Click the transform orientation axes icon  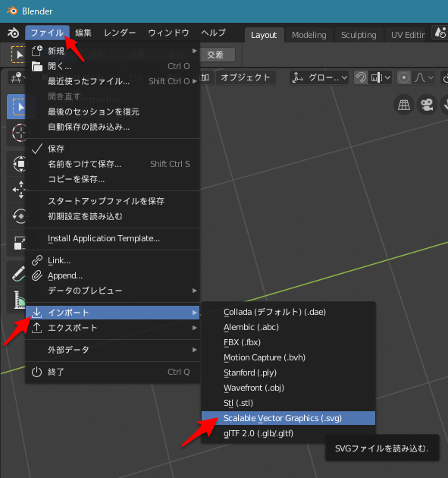click(x=298, y=77)
